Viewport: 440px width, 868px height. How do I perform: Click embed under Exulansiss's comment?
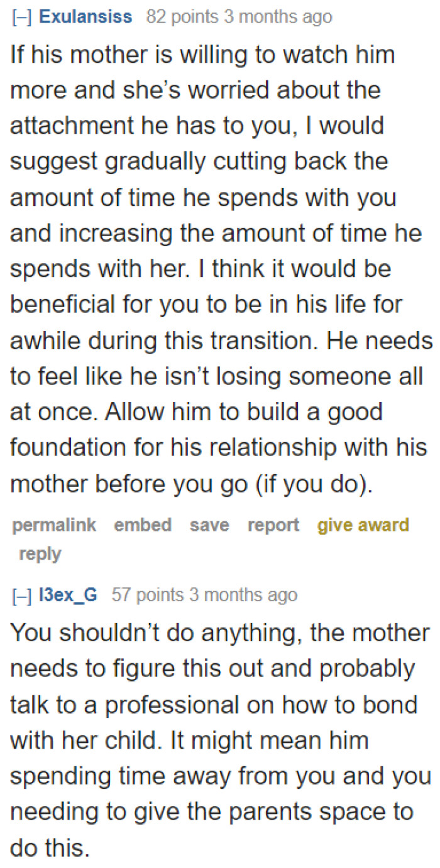click(x=143, y=525)
